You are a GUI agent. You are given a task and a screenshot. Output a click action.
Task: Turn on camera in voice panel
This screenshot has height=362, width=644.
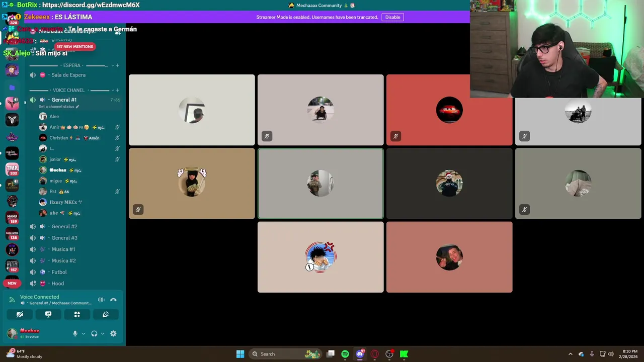click(20, 314)
